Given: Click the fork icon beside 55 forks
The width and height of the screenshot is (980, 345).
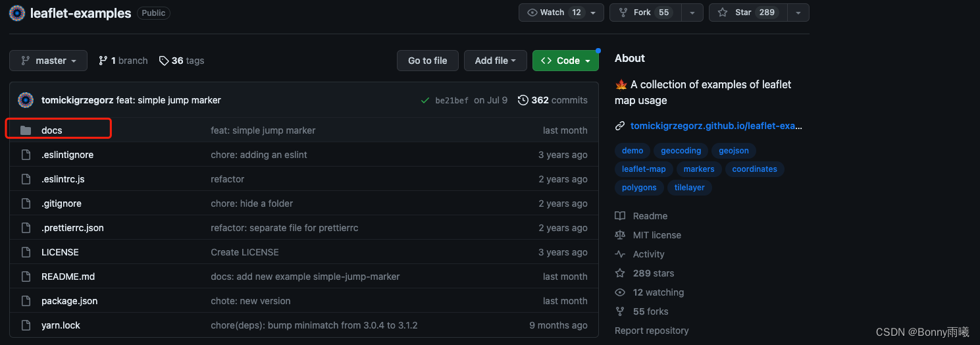Looking at the screenshot, I should click(x=619, y=311).
